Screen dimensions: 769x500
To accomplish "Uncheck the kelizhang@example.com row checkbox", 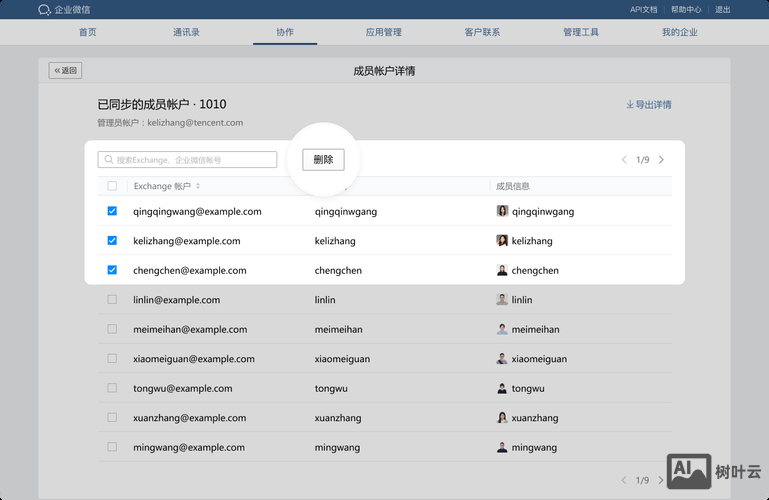I will 112,240.
